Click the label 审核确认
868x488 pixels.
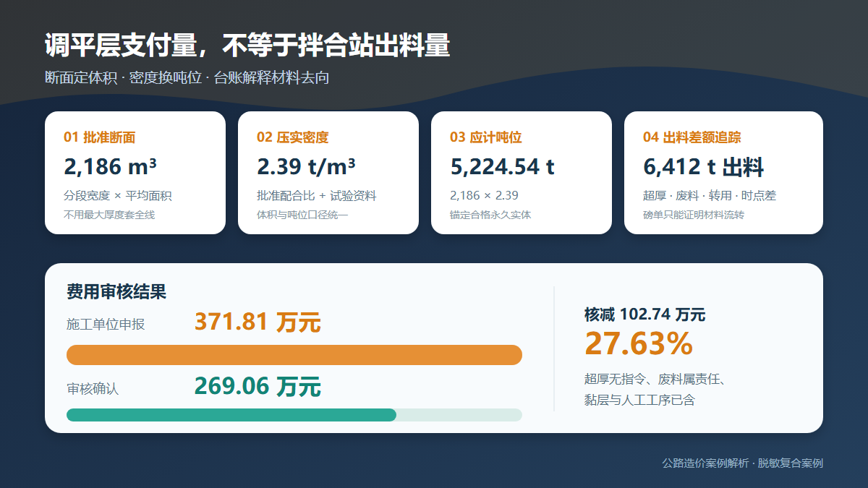93,389
